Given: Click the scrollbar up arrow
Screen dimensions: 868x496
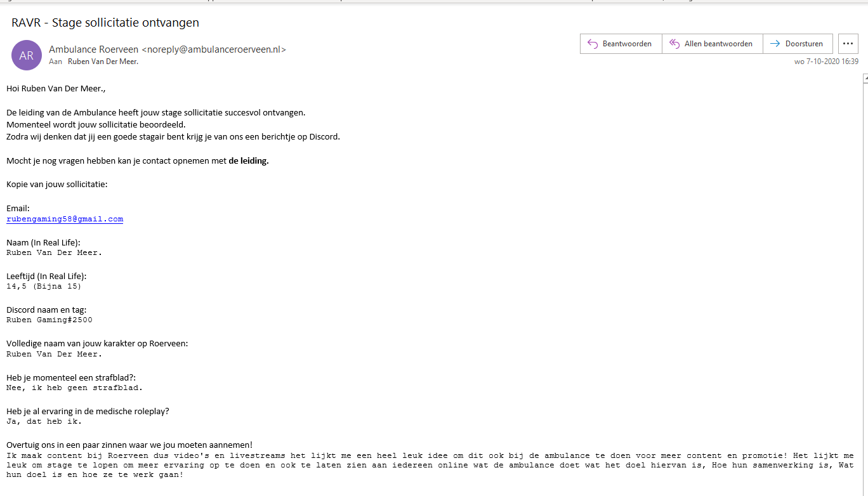Looking at the screenshot, I should point(865,79).
